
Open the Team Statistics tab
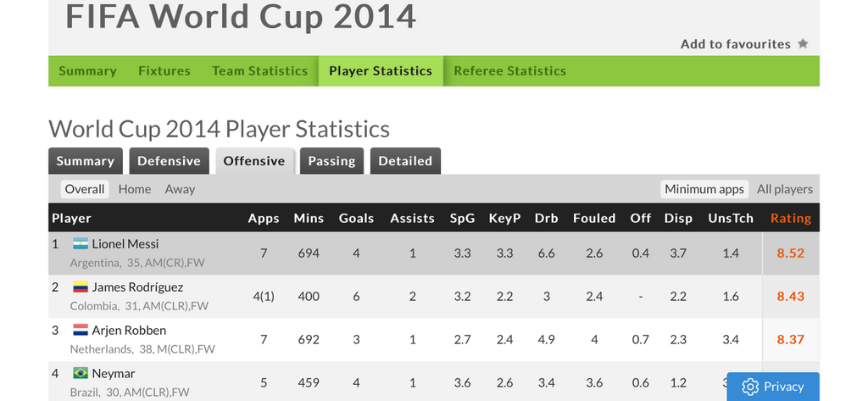[x=259, y=71]
